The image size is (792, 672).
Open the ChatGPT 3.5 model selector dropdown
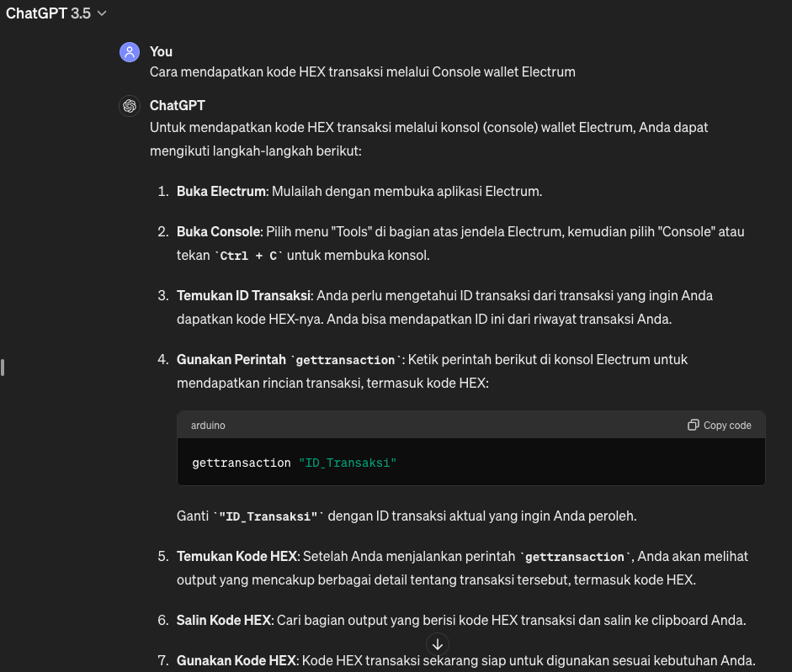pos(56,13)
